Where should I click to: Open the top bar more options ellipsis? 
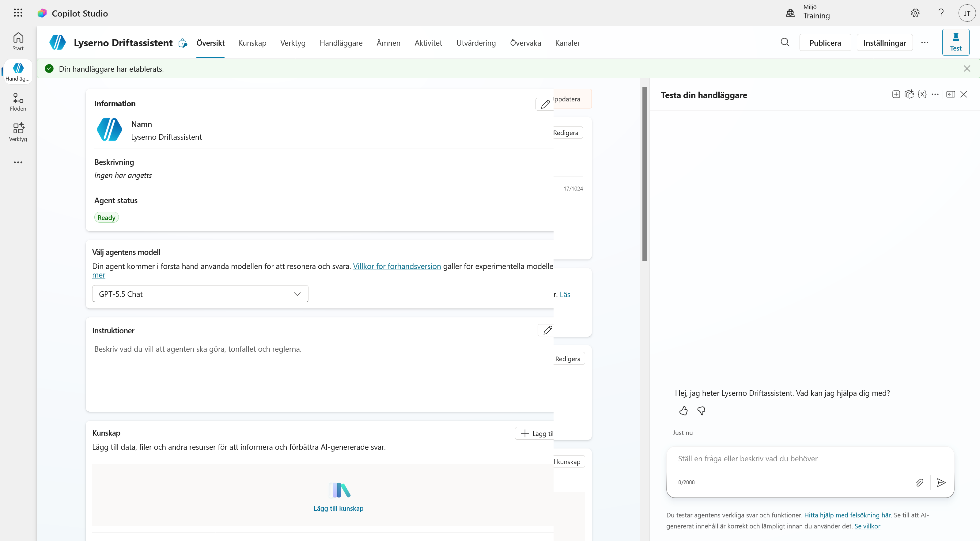(925, 43)
